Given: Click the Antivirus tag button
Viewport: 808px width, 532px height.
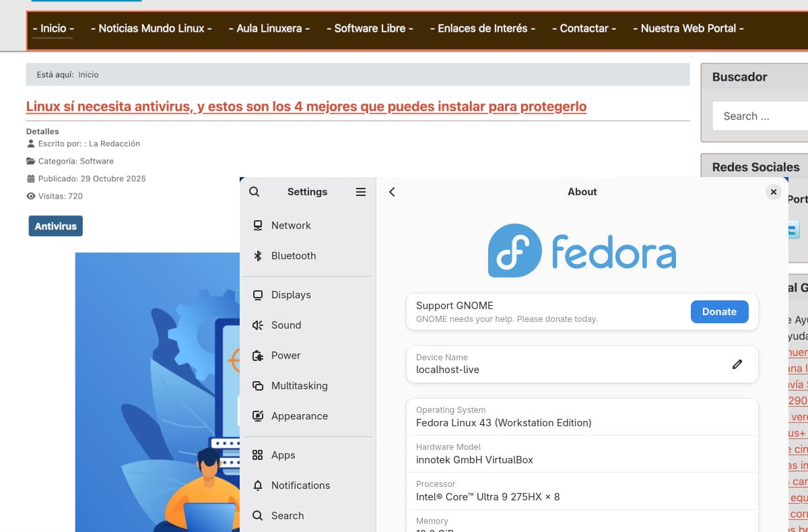Looking at the screenshot, I should tap(55, 226).
